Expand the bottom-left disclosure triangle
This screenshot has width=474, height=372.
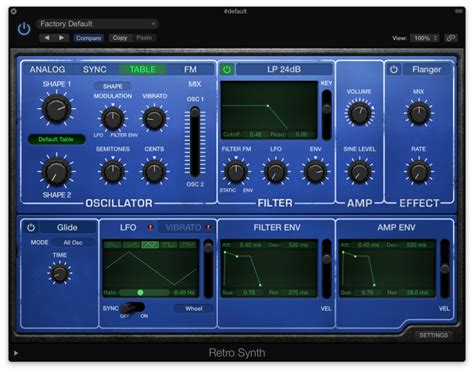16,353
